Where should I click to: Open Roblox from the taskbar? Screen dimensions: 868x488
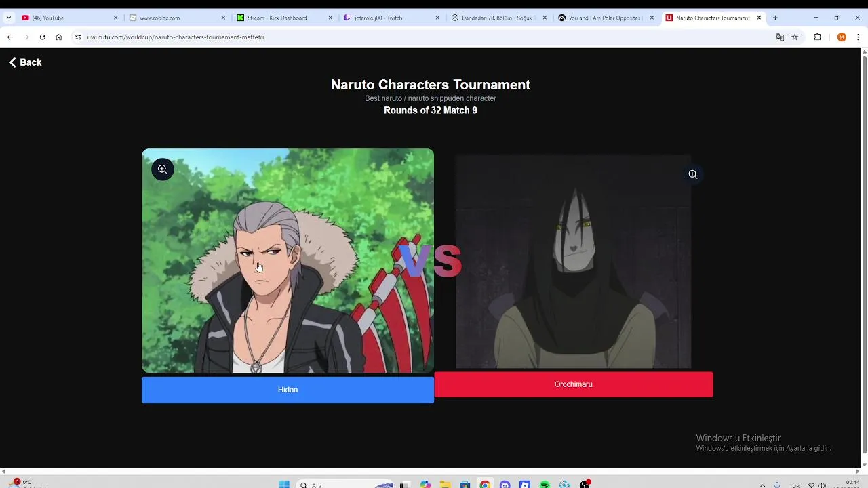(524, 484)
